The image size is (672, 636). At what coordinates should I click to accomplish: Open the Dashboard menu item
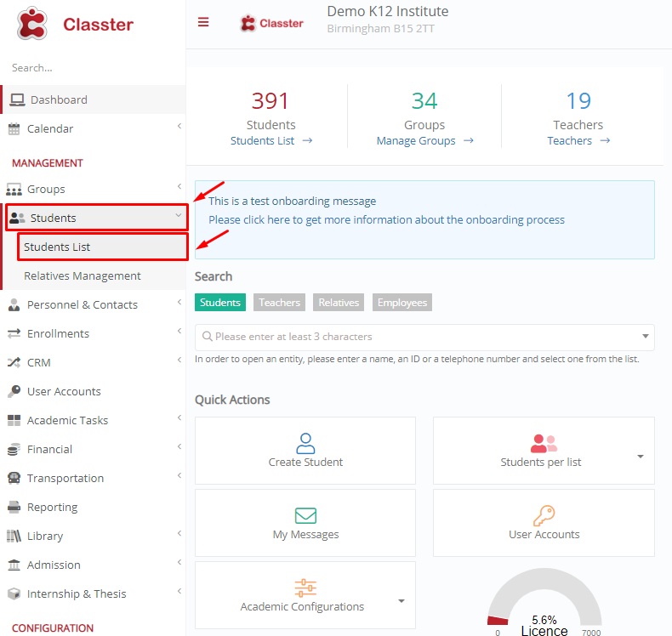[94, 99]
